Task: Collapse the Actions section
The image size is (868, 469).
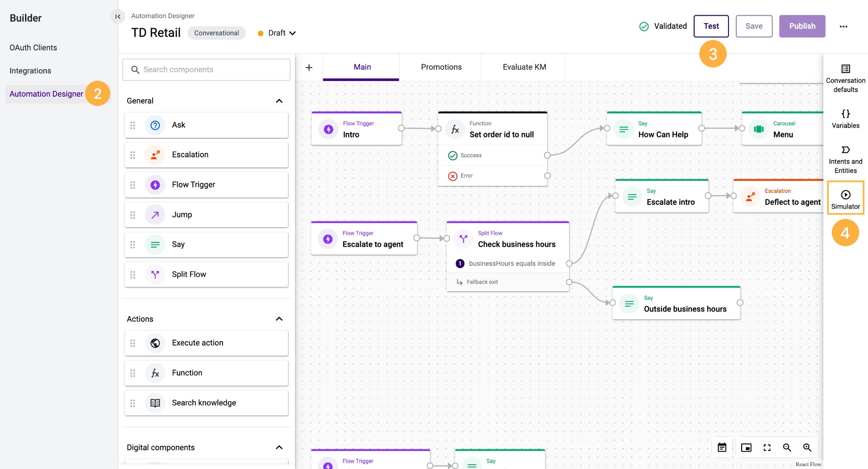Action: 279,319
